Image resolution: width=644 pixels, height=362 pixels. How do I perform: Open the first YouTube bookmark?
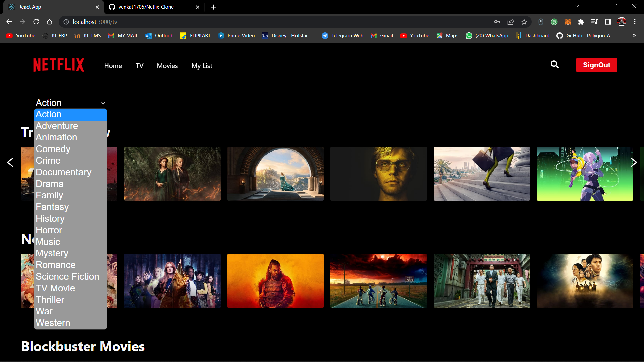pyautogui.click(x=21, y=35)
